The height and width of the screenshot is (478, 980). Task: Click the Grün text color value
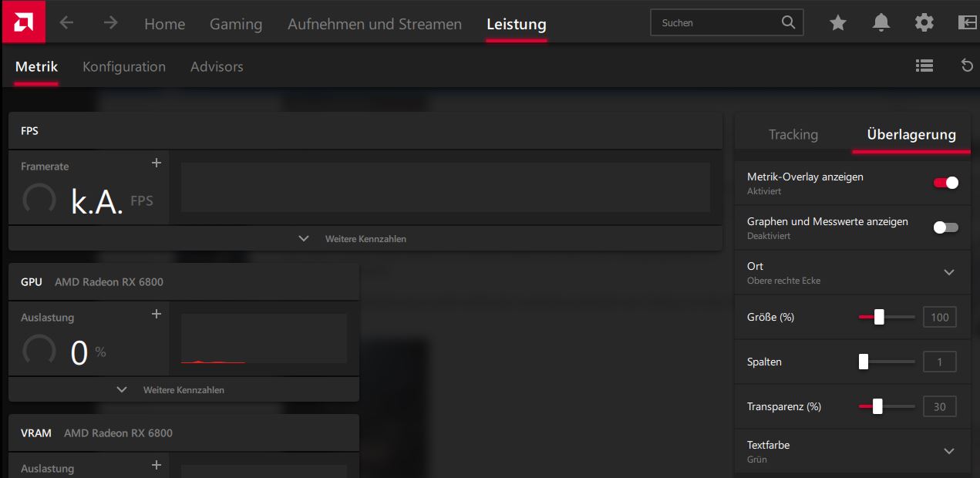[756, 459]
